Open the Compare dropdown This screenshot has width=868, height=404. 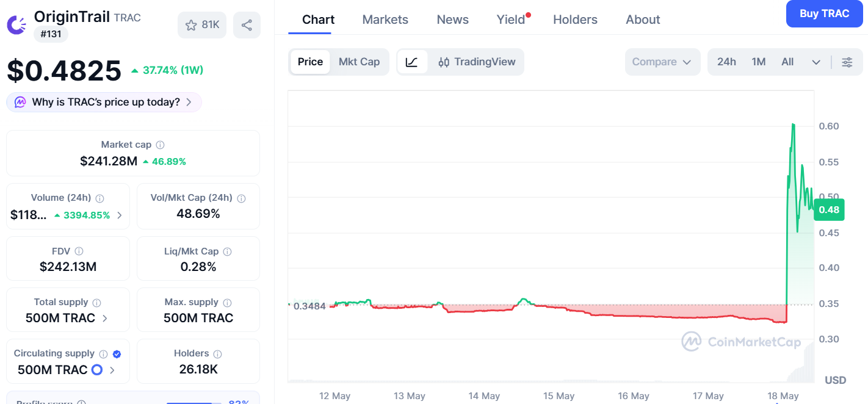click(x=662, y=62)
